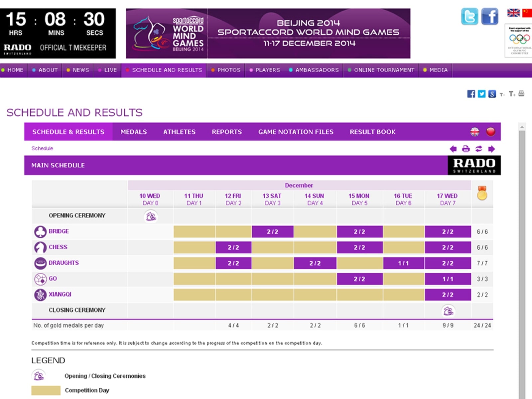Viewport: 532px width, 399px height.
Task: Open the Game Notation Files tab
Action: click(296, 132)
